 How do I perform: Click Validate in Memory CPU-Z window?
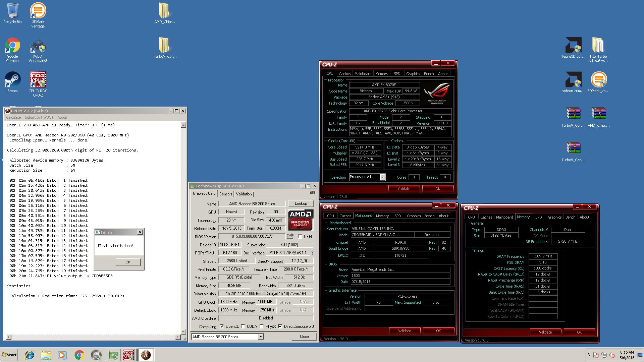point(545,332)
